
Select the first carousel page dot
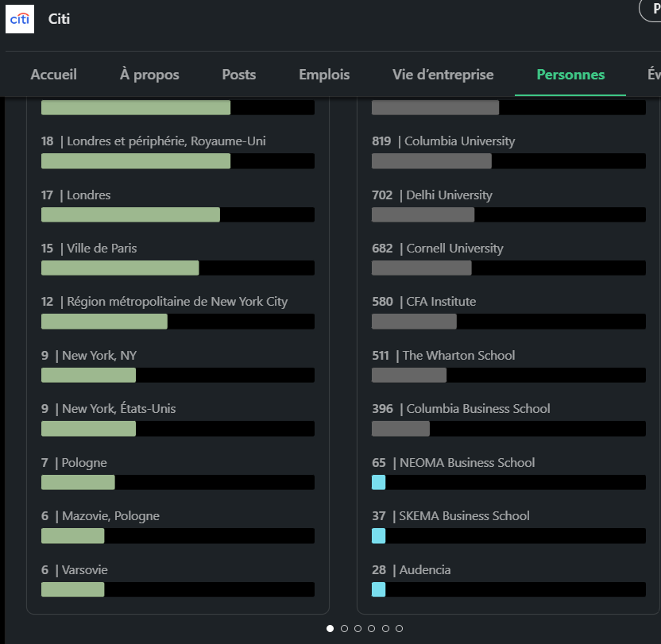(330, 628)
